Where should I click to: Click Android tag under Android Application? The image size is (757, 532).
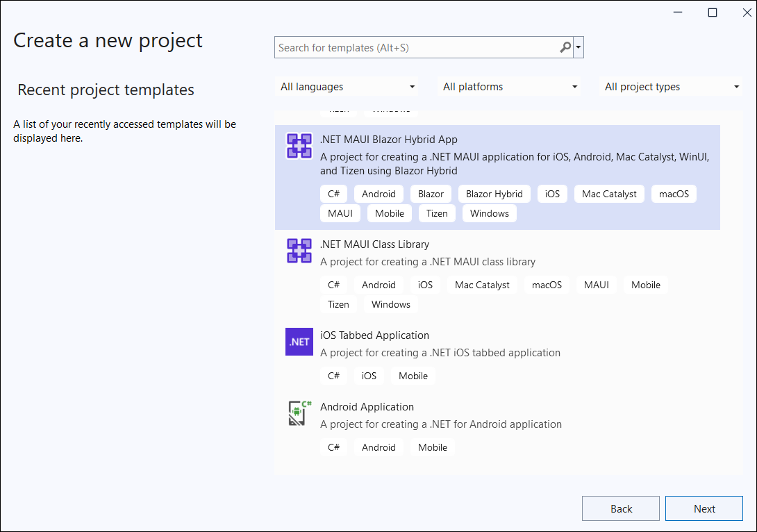click(x=379, y=447)
